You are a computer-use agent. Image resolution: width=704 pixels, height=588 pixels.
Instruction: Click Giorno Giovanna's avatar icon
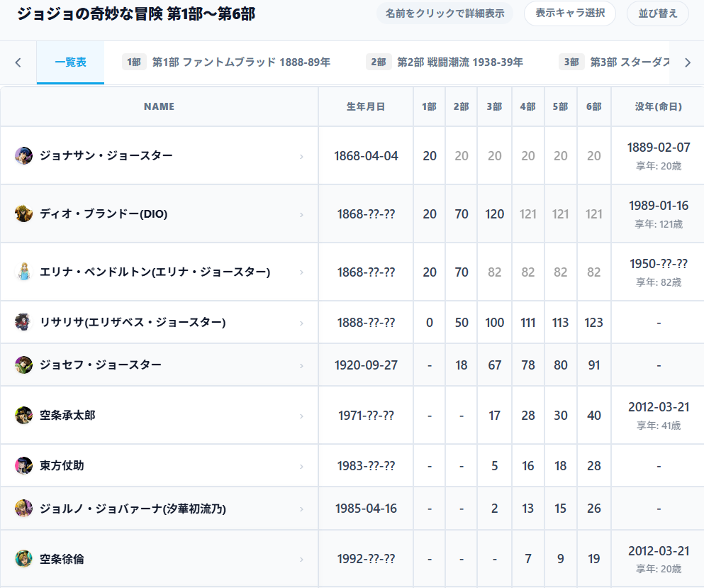coord(23,508)
